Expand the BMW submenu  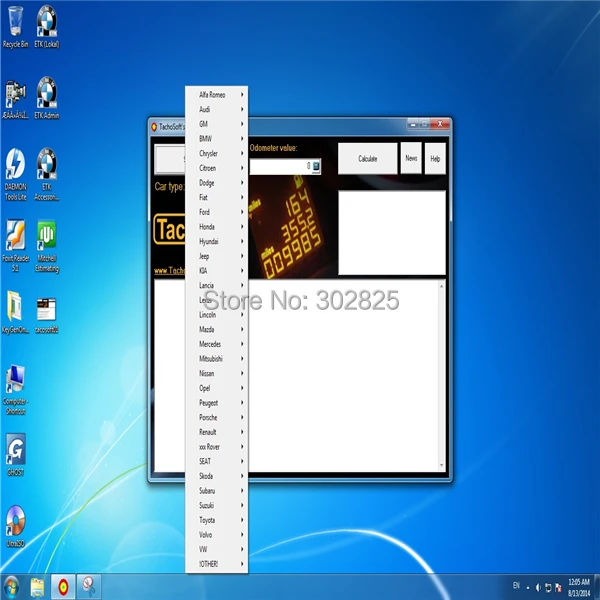217,139
